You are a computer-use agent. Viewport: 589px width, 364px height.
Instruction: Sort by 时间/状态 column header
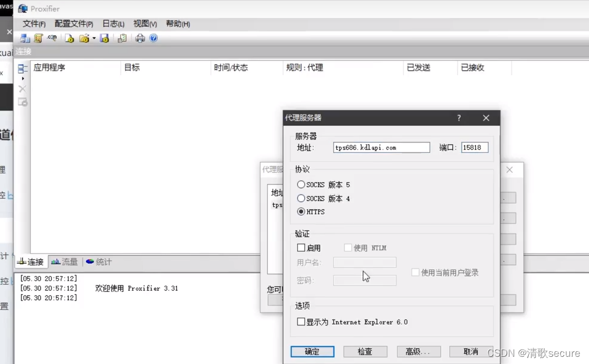247,67
